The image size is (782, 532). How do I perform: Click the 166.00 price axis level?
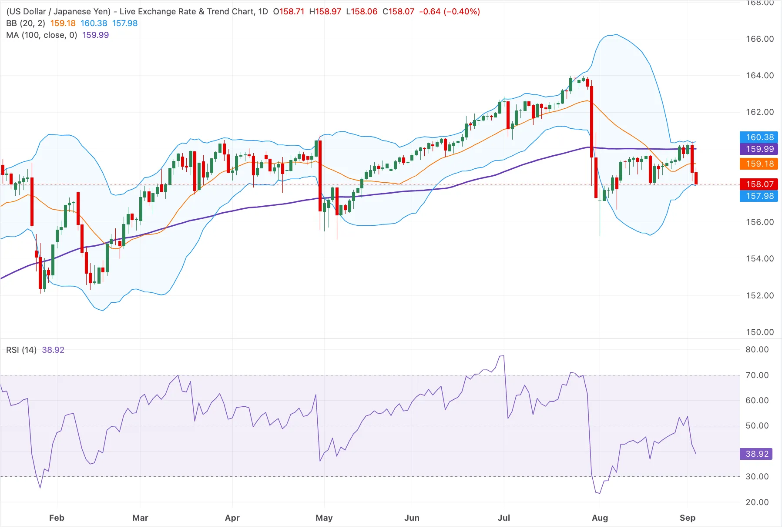tap(760, 39)
